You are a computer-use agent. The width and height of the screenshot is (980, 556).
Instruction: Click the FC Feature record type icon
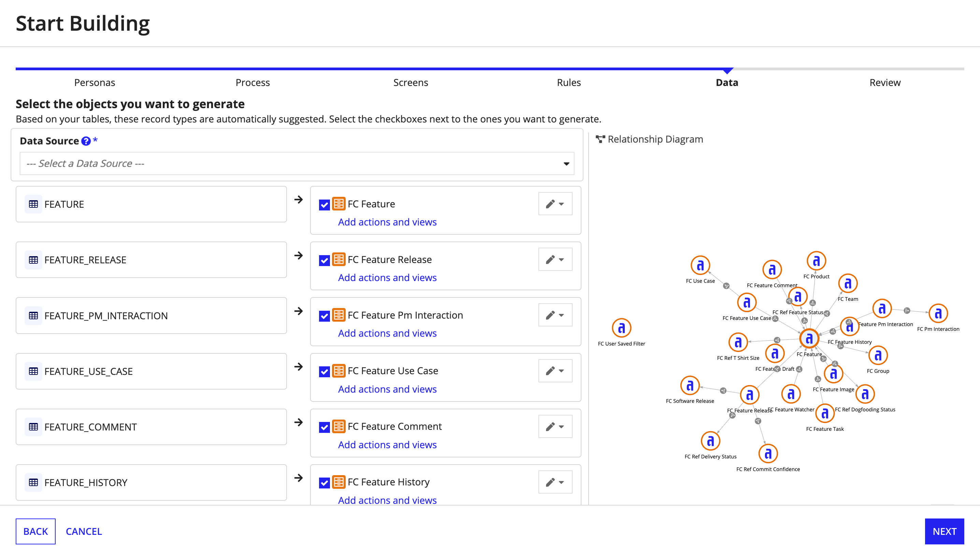coord(339,204)
